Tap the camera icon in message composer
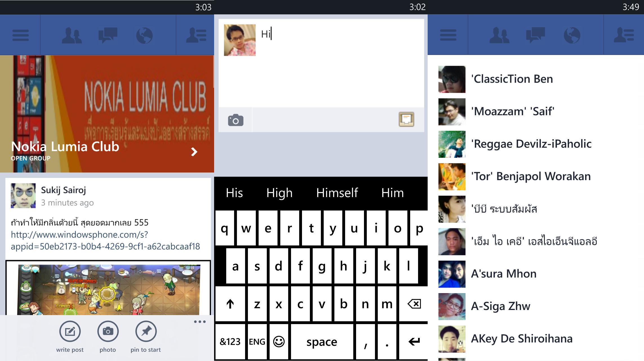 click(235, 120)
